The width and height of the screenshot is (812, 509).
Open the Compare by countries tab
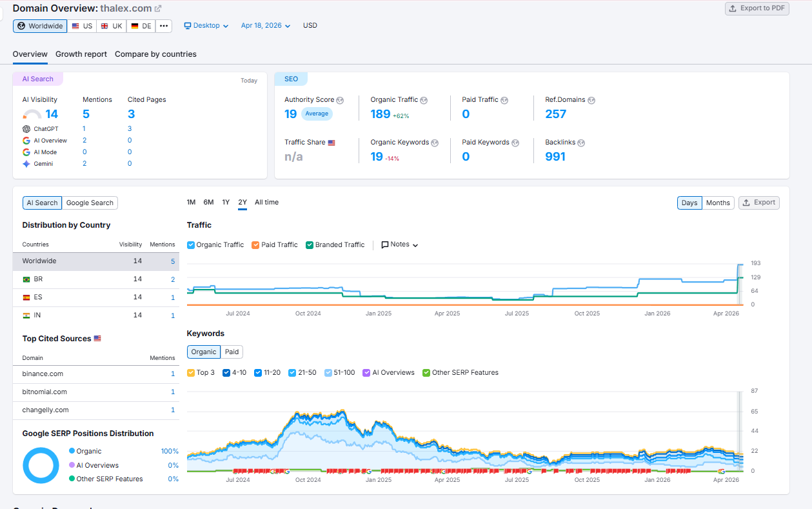[x=155, y=54]
